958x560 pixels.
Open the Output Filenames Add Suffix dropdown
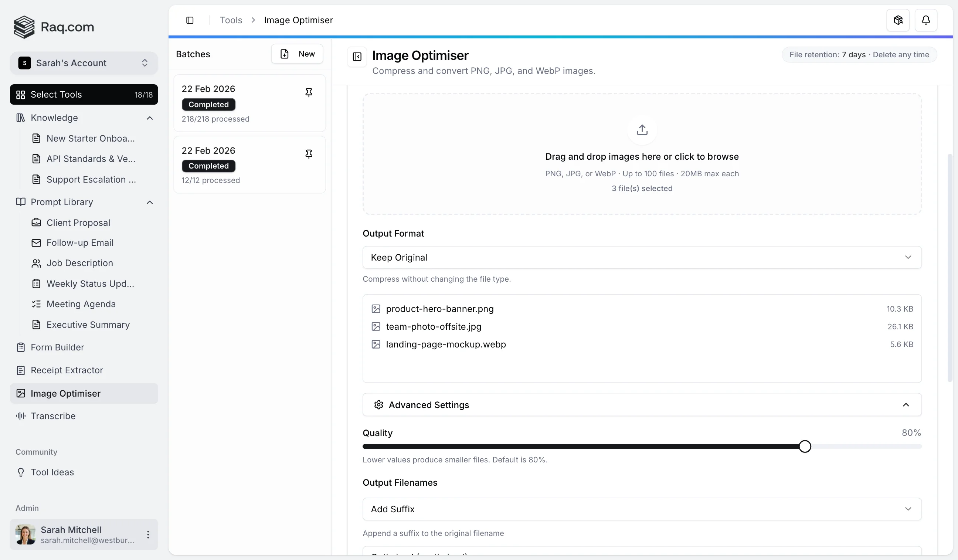(x=642, y=509)
